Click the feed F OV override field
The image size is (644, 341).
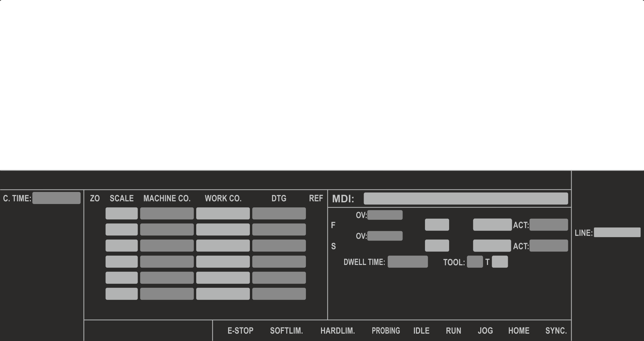pyautogui.click(x=385, y=215)
